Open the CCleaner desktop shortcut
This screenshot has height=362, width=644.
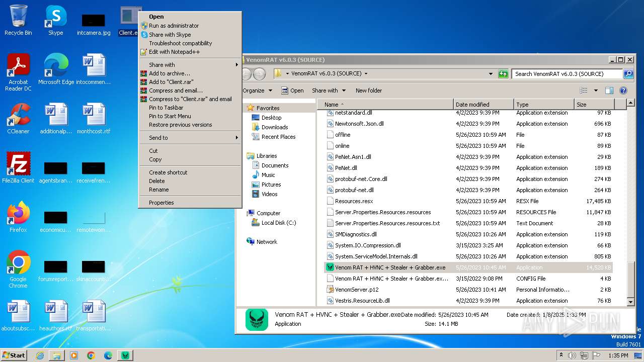click(18, 119)
